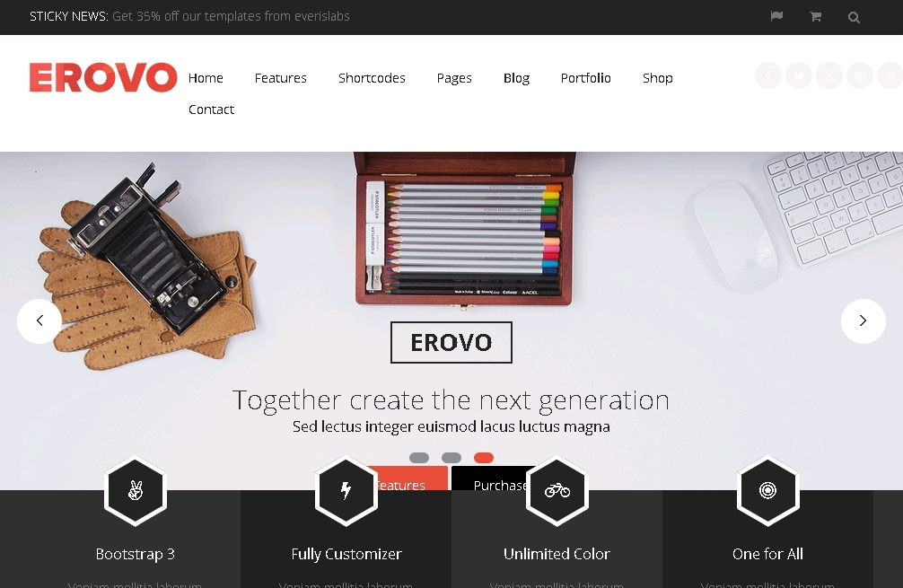This screenshot has width=903, height=588.
Task: Open the Shortcodes menu item
Action: [x=372, y=78]
